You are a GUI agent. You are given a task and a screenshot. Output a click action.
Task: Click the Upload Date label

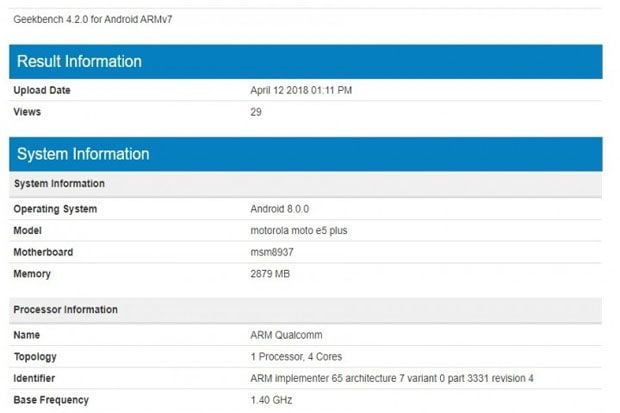pyautogui.click(x=42, y=90)
